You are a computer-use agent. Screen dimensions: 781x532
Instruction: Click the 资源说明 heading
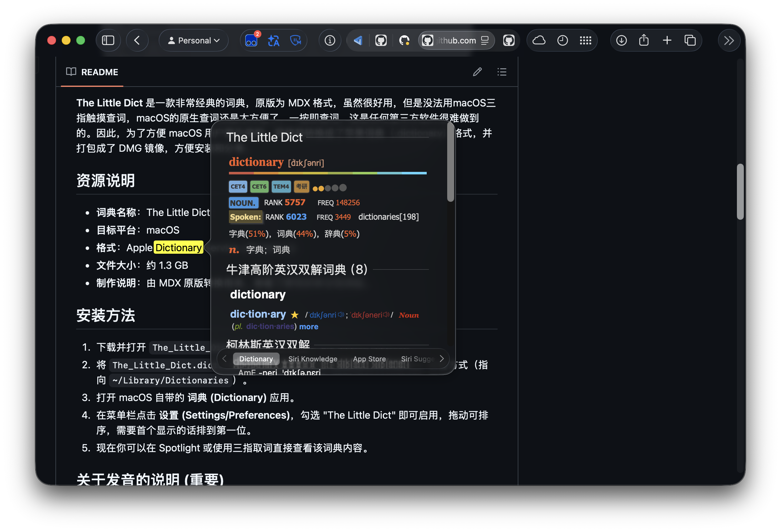105,180
